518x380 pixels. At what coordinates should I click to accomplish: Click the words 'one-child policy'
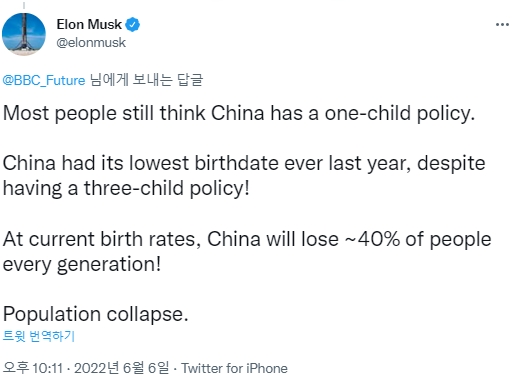[400, 113]
